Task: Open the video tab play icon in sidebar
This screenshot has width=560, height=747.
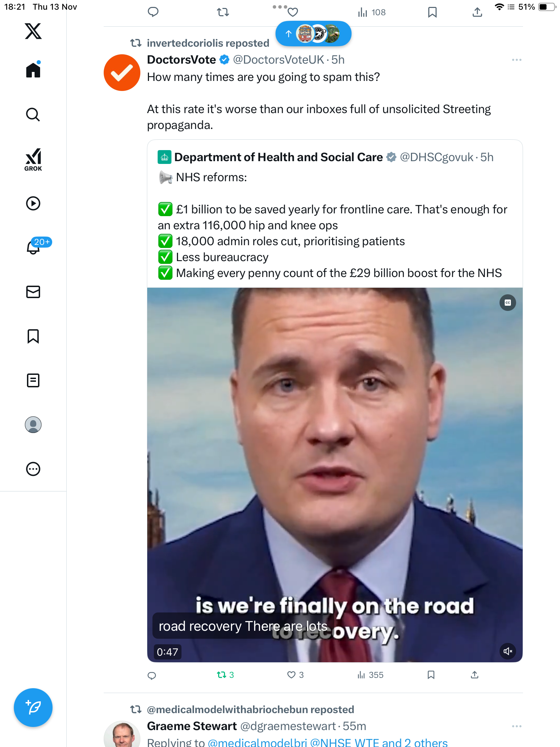Action: [33, 203]
